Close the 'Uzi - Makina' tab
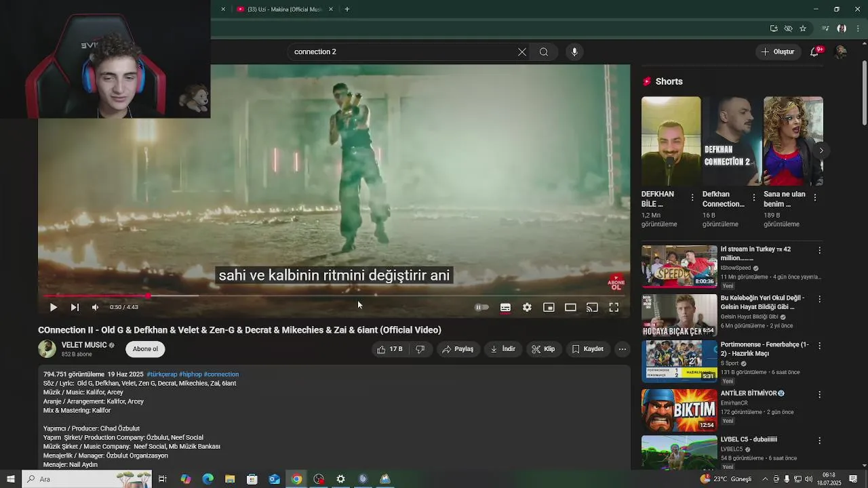This screenshot has height=488, width=868. click(331, 9)
